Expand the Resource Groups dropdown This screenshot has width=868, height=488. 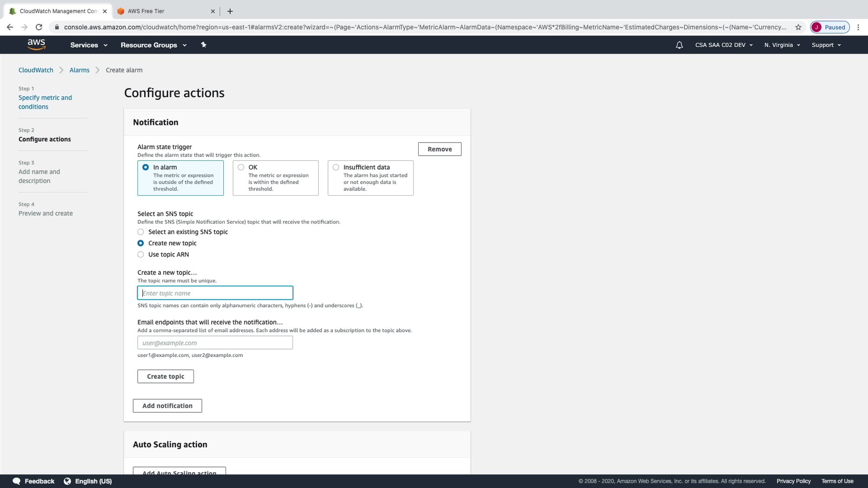(x=154, y=45)
